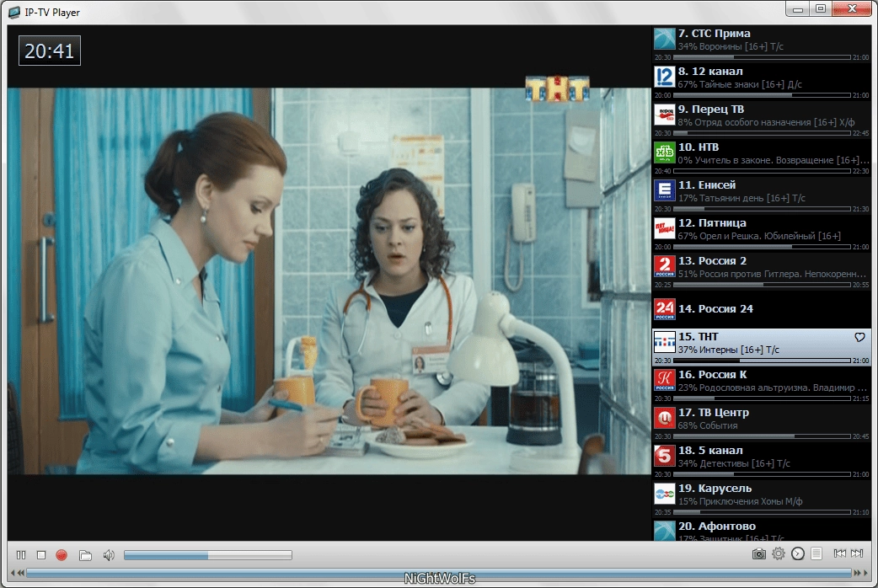Click program text '15% Приключения Хомы М/ф'
This screenshot has height=588, width=878.
point(741,502)
